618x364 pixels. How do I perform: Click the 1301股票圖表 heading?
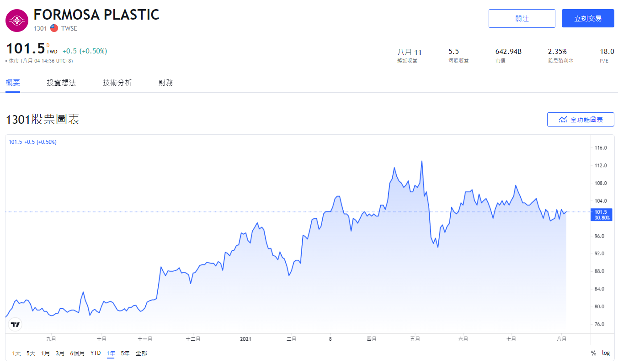[43, 120]
